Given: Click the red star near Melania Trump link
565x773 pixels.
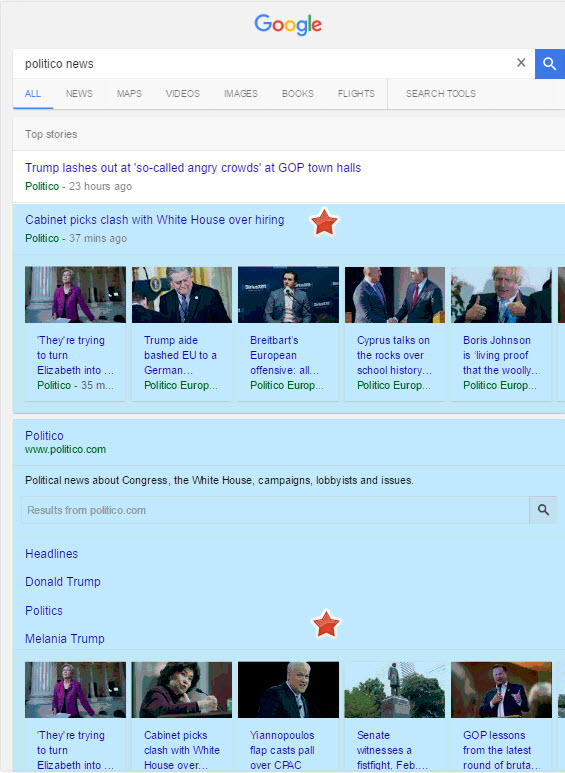Looking at the screenshot, I should [x=326, y=624].
